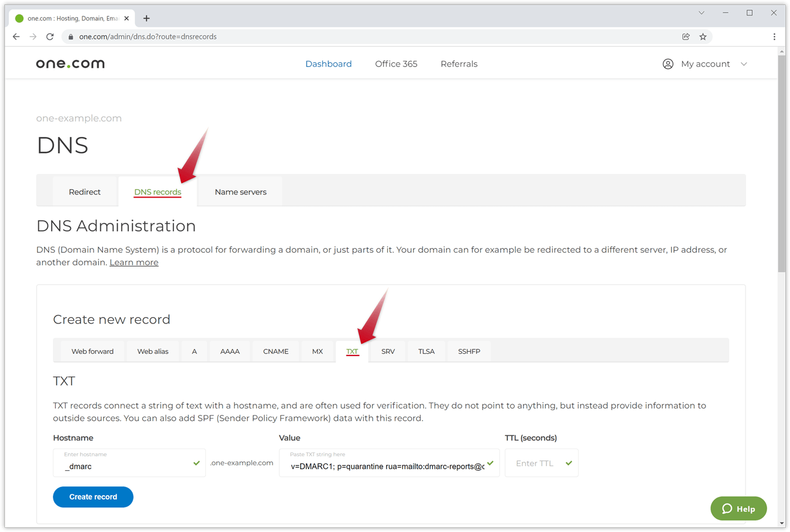Open the Referrals page
This screenshot has width=790, height=532.
459,63
